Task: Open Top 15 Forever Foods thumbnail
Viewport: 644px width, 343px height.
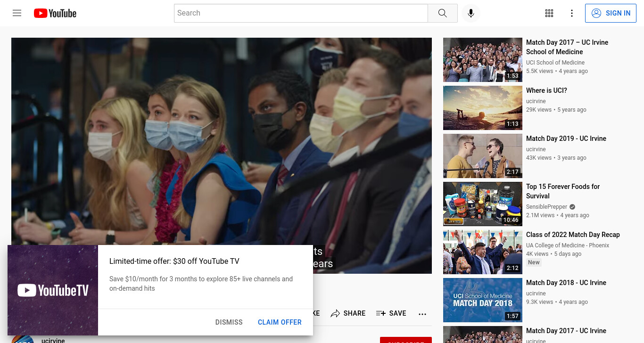Action: pos(483,204)
